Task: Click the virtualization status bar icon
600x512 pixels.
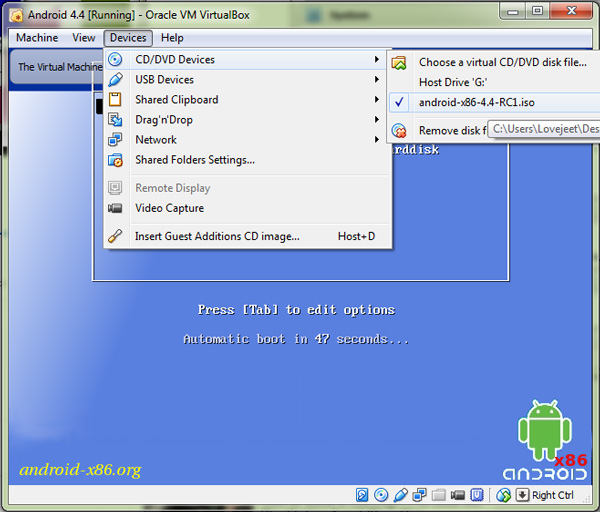Action: 477,495
